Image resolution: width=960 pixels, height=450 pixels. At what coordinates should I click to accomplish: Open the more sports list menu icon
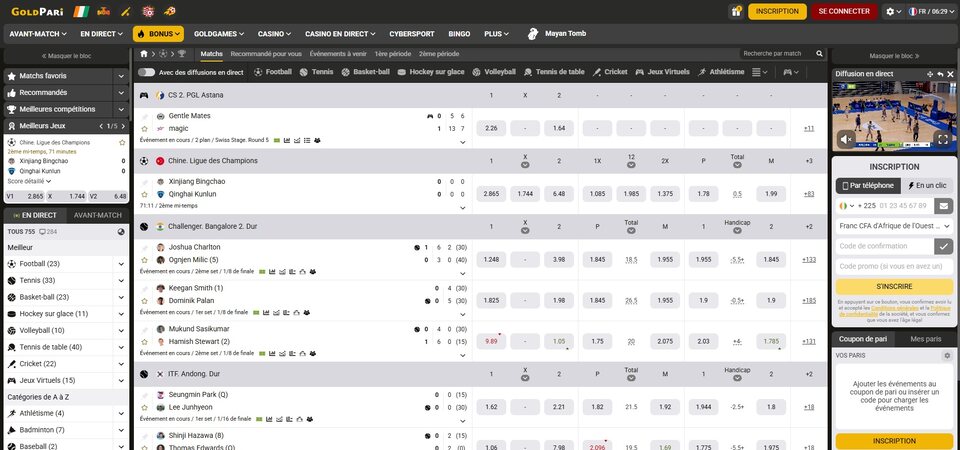coord(759,72)
